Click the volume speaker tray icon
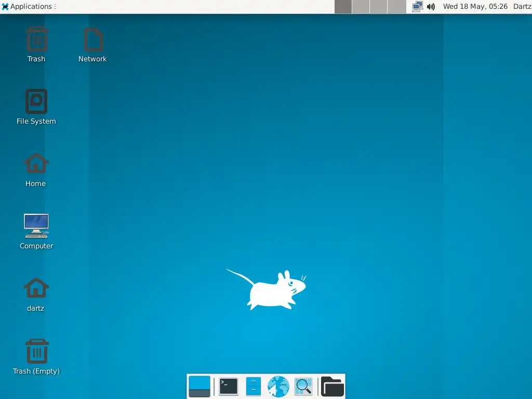 click(431, 6)
